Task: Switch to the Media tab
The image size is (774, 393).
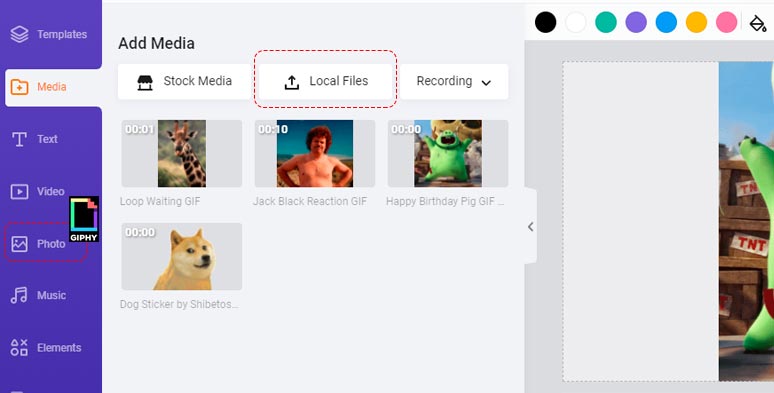Action: pyautogui.click(x=52, y=87)
